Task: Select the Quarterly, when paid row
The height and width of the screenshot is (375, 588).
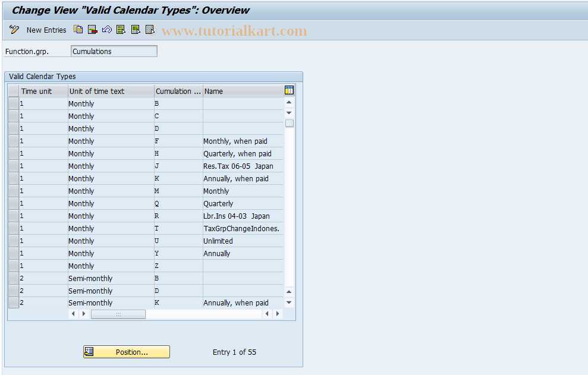Action: [14, 153]
